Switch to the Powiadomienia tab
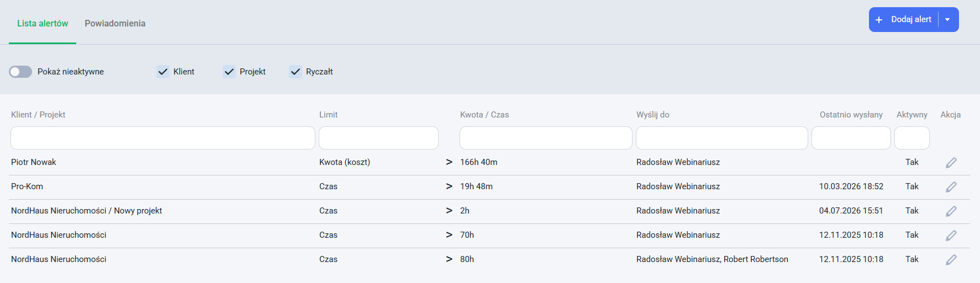The width and height of the screenshot is (980, 283). (115, 23)
